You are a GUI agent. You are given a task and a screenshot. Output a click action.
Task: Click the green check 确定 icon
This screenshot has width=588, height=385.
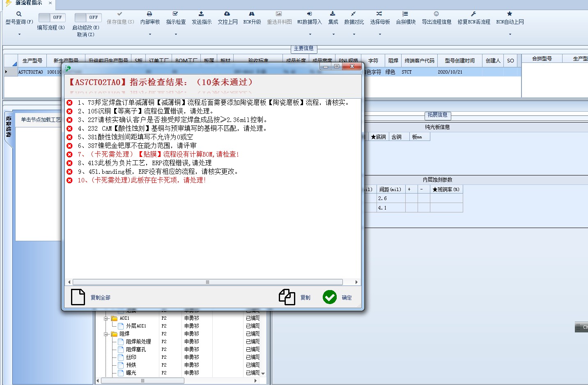click(330, 297)
